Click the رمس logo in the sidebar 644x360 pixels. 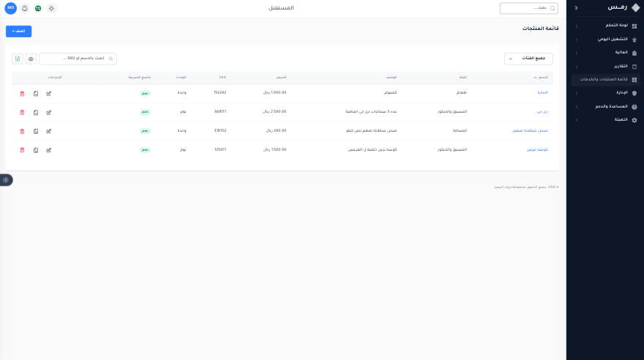[x=624, y=7]
